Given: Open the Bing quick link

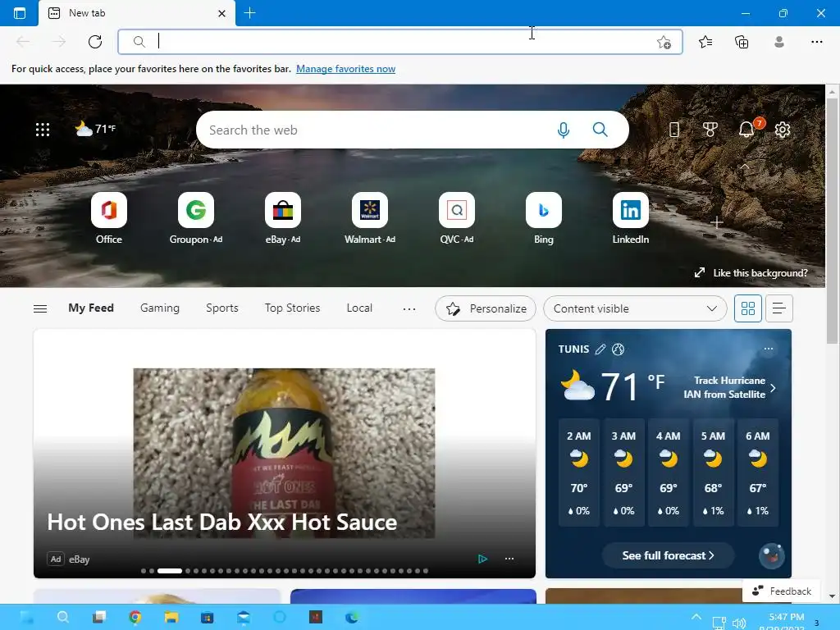Looking at the screenshot, I should (x=544, y=218).
